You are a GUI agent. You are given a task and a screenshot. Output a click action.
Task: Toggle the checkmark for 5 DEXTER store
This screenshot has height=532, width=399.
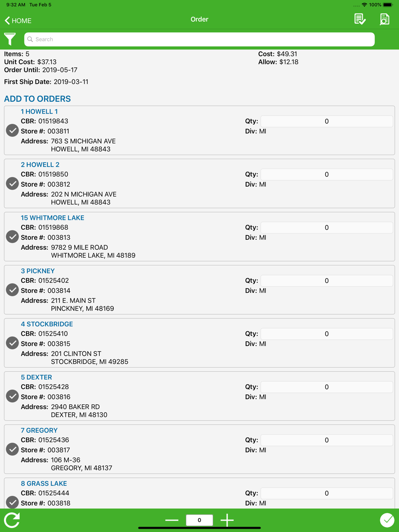tap(12, 396)
